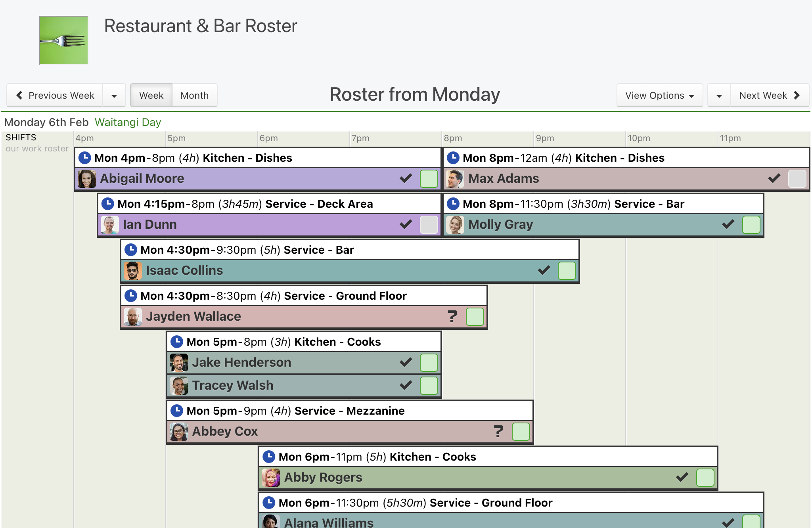Toggle Abby Rogers' green checkbox
The height and width of the screenshot is (528, 812).
pyautogui.click(x=705, y=478)
